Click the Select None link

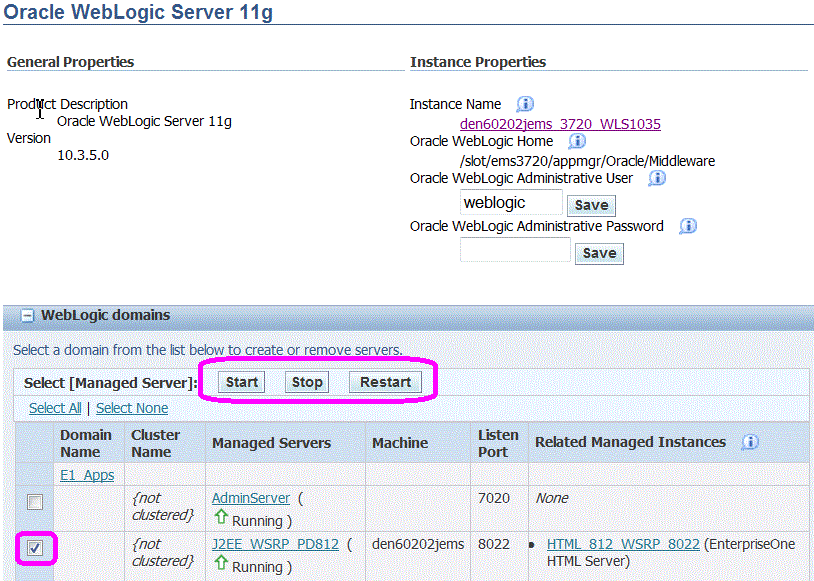(132, 408)
